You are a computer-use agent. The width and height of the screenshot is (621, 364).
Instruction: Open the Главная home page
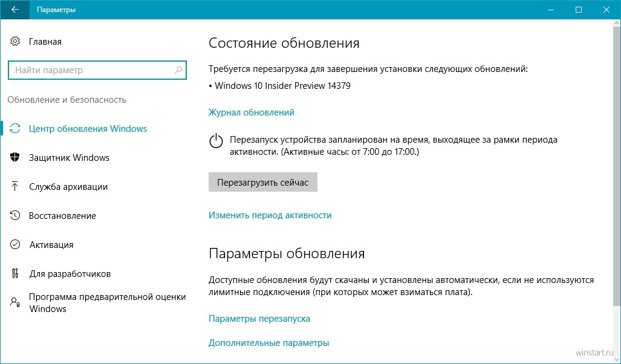click(45, 42)
